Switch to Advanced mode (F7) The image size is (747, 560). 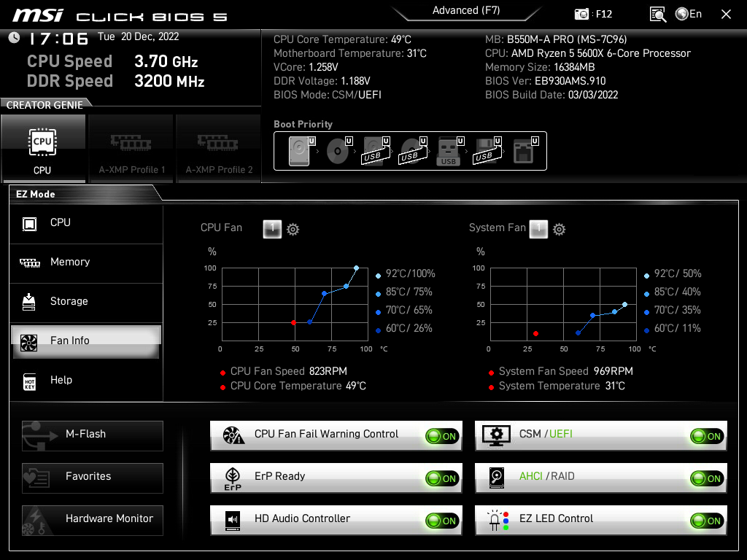[x=466, y=10]
